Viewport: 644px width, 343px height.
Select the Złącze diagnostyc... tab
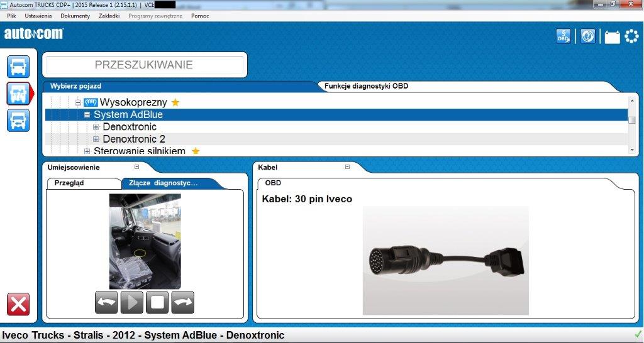(x=164, y=183)
